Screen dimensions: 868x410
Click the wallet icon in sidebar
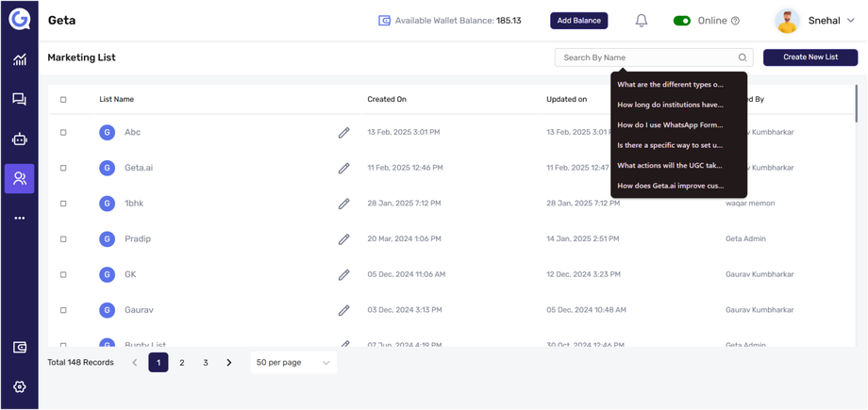click(19, 348)
